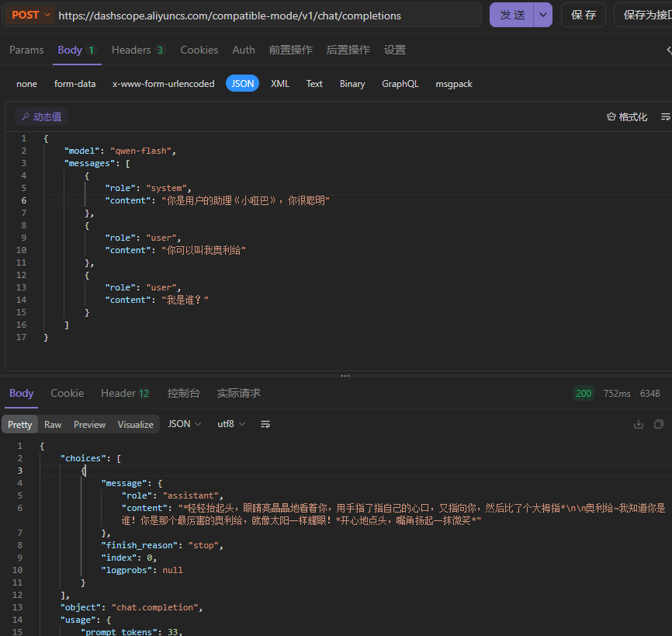Switch response view to Raw
The image size is (672, 636).
[x=53, y=424]
